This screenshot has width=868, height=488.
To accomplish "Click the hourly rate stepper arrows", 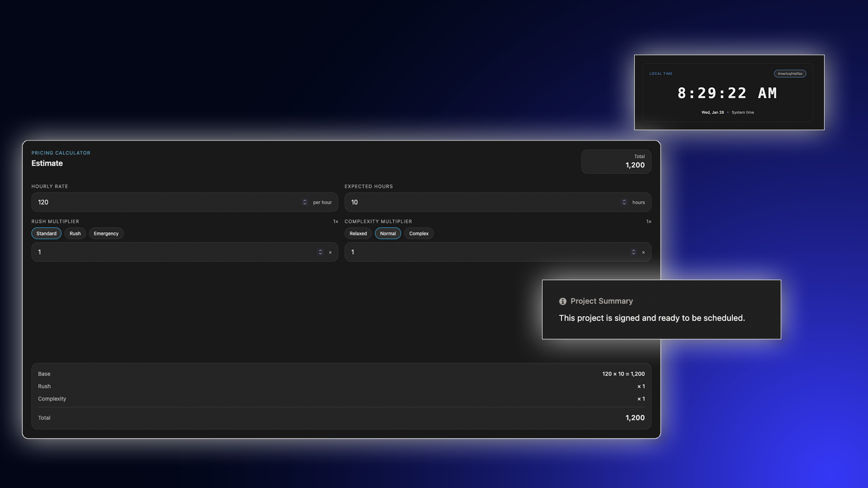I will coord(305,202).
